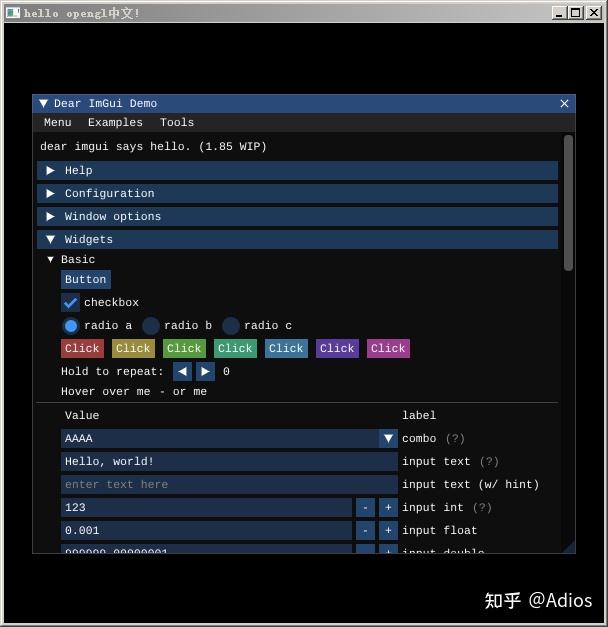This screenshot has width=608, height=627.
Task: Click the red Click button
Action: 82,348
